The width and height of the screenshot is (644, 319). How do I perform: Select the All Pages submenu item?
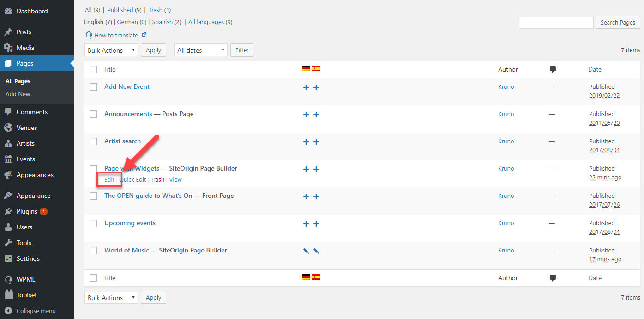18,81
